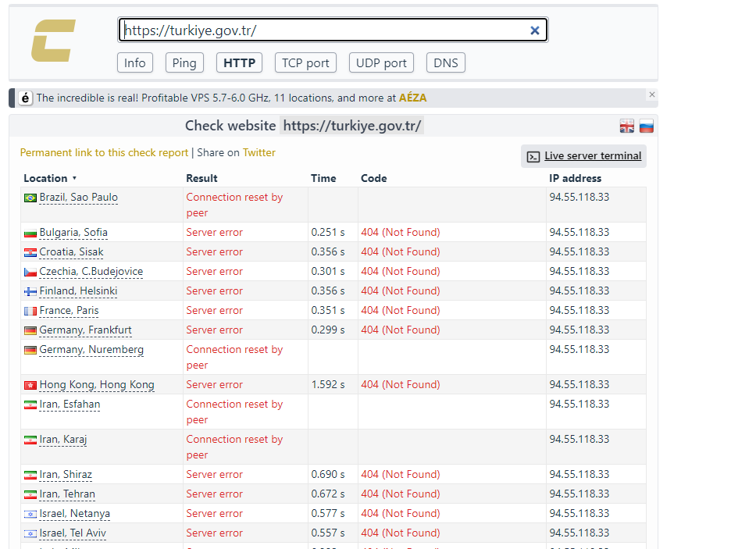Viewport: 756px width, 549px height.
Task: Open the Iran, Esfahan location
Action: pos(70,404)
